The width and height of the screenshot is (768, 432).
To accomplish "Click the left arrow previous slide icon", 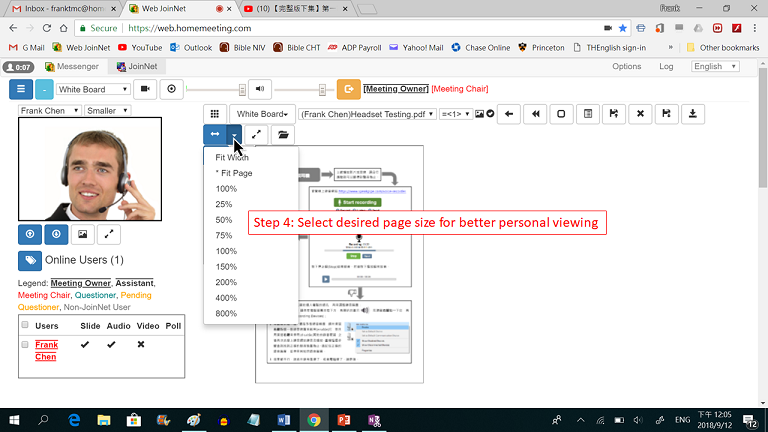I will pos(509,114).
